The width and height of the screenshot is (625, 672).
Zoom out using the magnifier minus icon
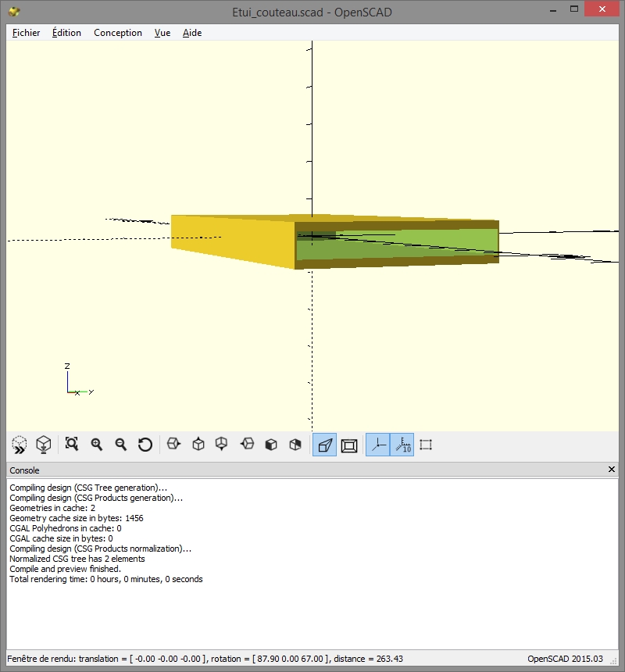[x=121, y=445]
